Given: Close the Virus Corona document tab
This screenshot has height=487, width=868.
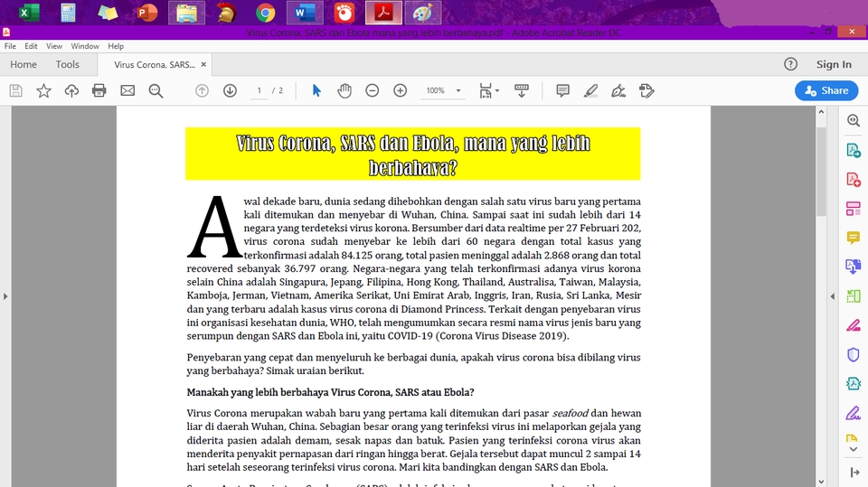Looking at the screenshot, I should 203,65.
